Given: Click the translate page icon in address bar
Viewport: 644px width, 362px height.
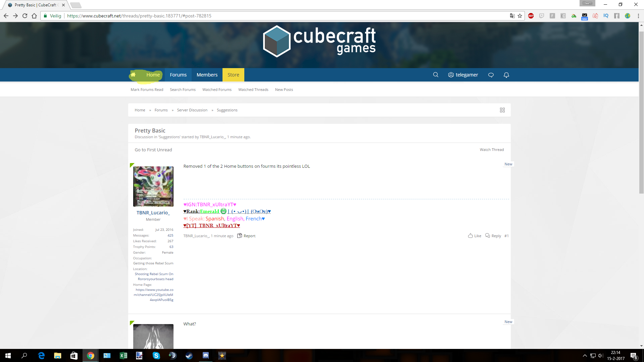Looking at the screenshot, I should pyautogui.click(x=512, y=16).
